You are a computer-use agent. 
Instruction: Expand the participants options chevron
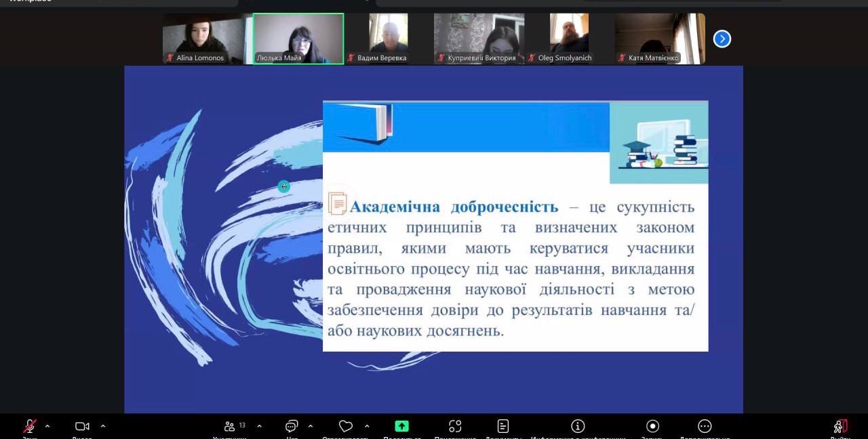point(259,426)
